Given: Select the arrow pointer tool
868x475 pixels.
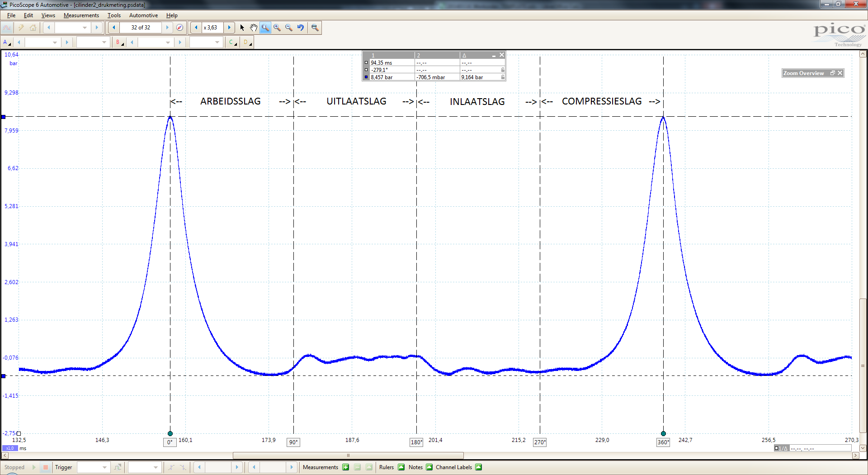Looking at the screenshot, I should (242, 28).
